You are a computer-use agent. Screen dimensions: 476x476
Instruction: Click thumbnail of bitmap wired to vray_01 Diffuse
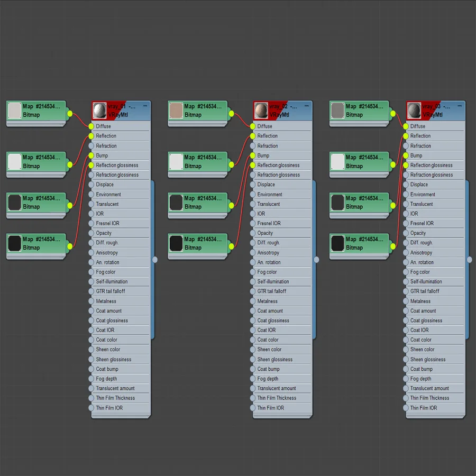(x=14, y=110)
